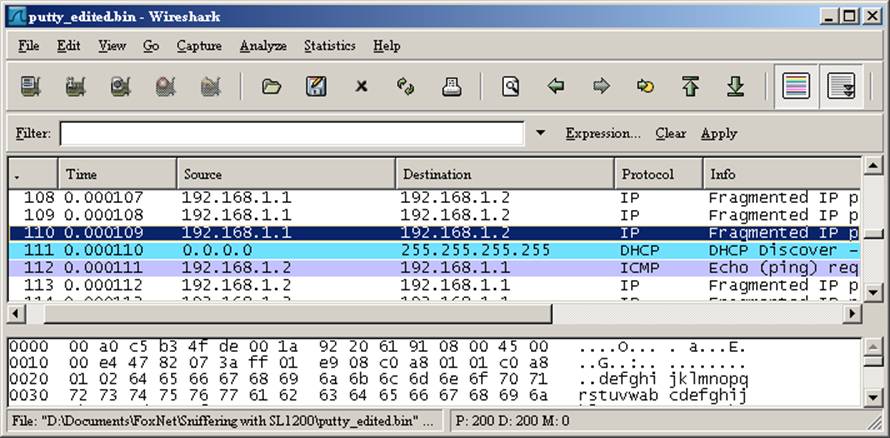
Task: Toggle auto scroll in live capture
Action: click(x=841, y=87)
